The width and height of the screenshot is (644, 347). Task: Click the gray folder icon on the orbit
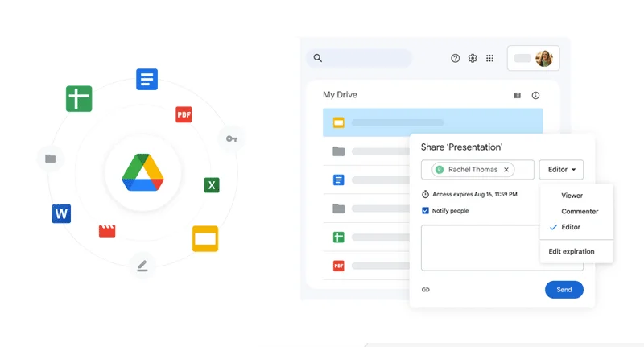click(x=50, y=159)
